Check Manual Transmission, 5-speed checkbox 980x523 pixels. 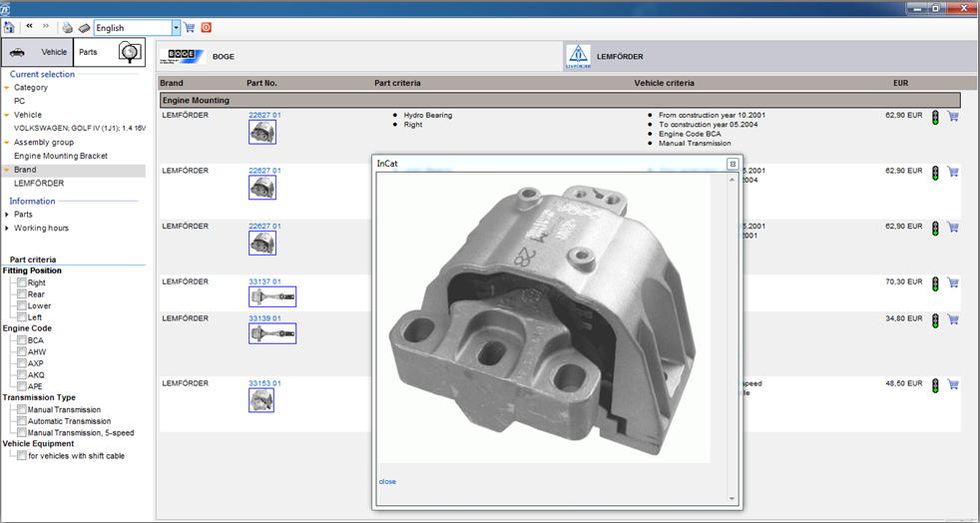click(x=22, y=432)
